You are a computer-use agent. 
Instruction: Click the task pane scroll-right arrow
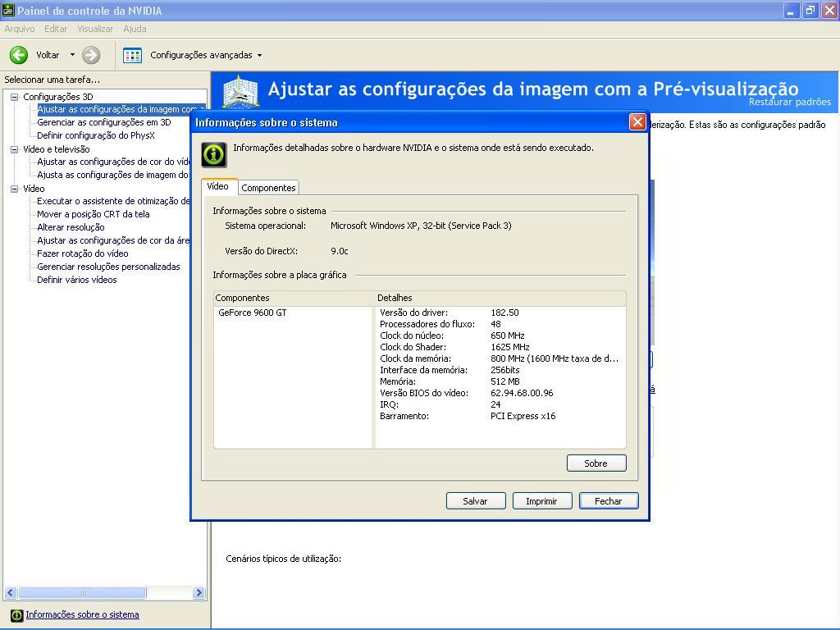click(199, 593)
